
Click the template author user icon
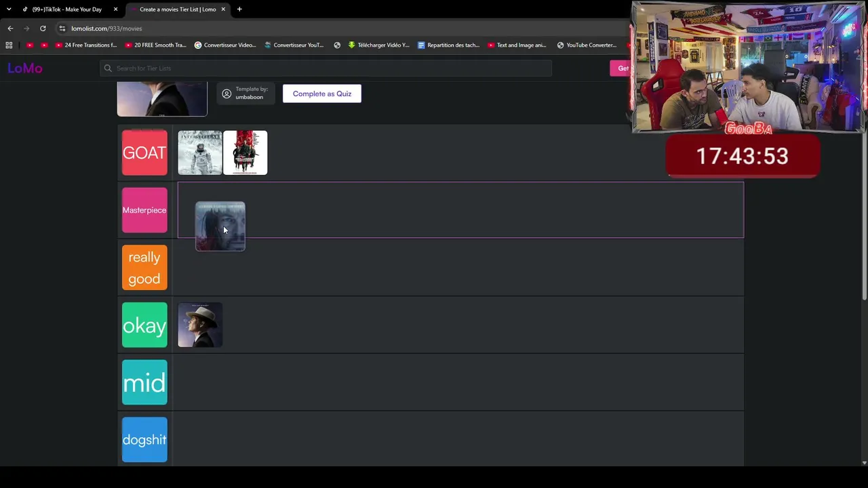[x=226, y=94]
